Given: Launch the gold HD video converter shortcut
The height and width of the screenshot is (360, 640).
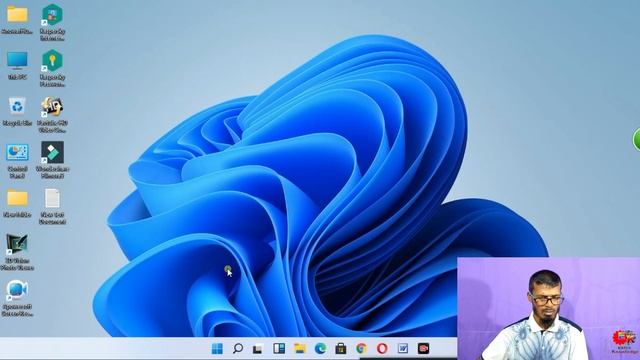Looking at the screenshot, I should [52, 107].
